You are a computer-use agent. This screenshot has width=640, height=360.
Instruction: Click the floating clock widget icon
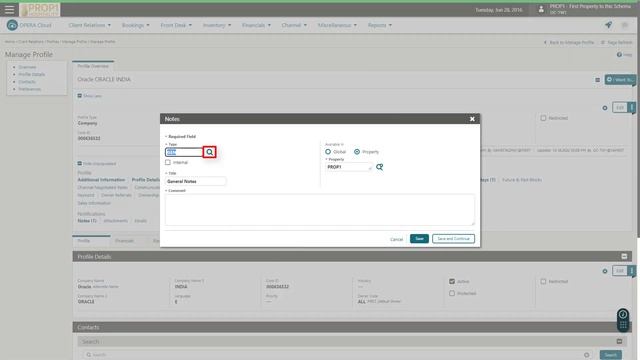point(623,314)
